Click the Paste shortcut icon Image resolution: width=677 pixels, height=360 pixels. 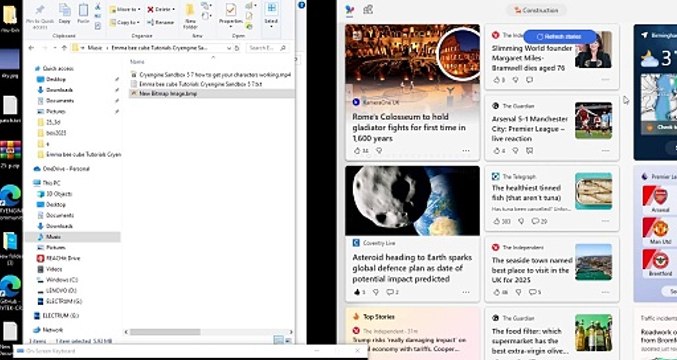click(x=98, y=26)
